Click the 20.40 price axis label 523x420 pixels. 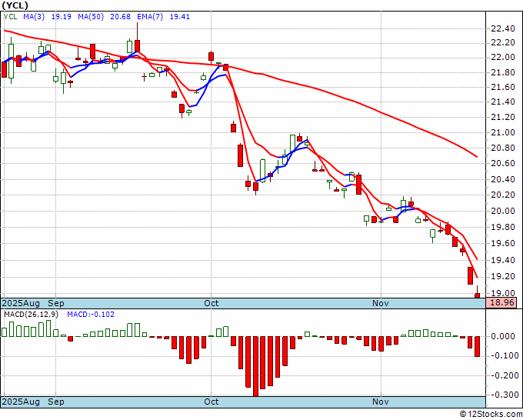click(503, 180)
